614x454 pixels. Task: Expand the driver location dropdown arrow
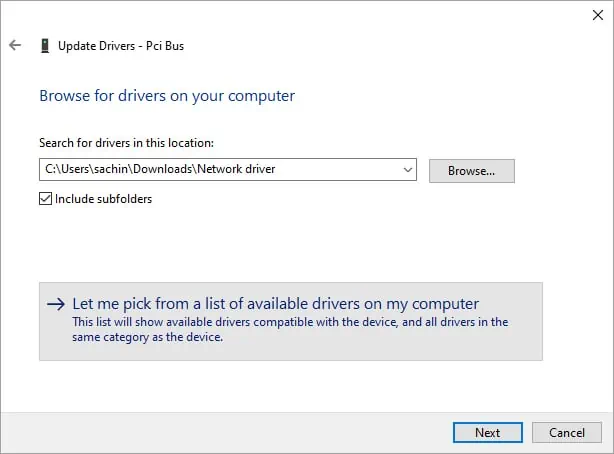click(x=408, y=170)
